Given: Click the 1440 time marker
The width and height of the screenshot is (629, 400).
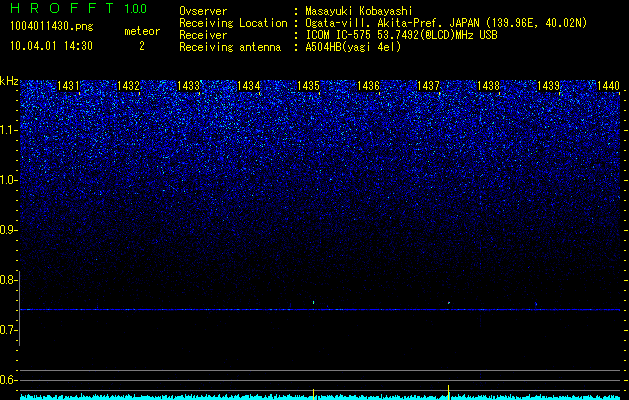Looking at the screenshot, I should [x=609, y=85].
